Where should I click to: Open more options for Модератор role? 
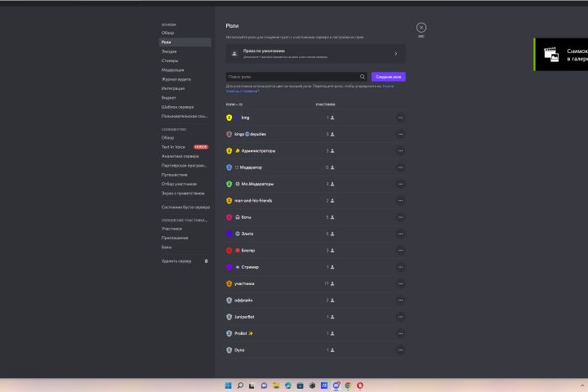pyautogui.click(x=400, y=167)
